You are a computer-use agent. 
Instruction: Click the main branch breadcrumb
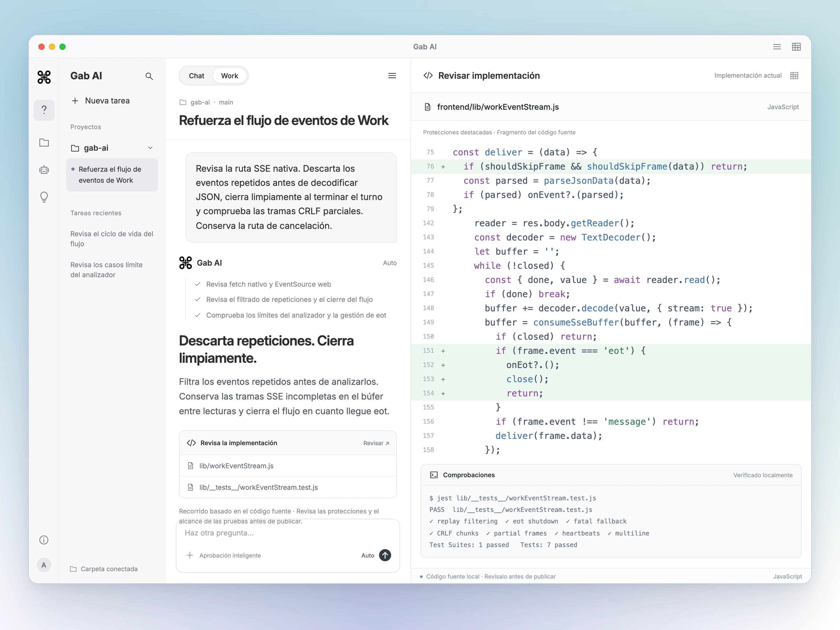(226, 102)
